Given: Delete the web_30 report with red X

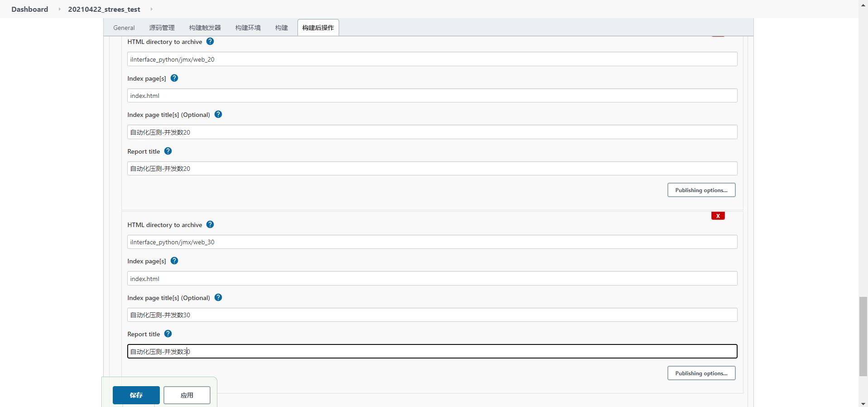Looking at the screenshot, I should 718,216.
